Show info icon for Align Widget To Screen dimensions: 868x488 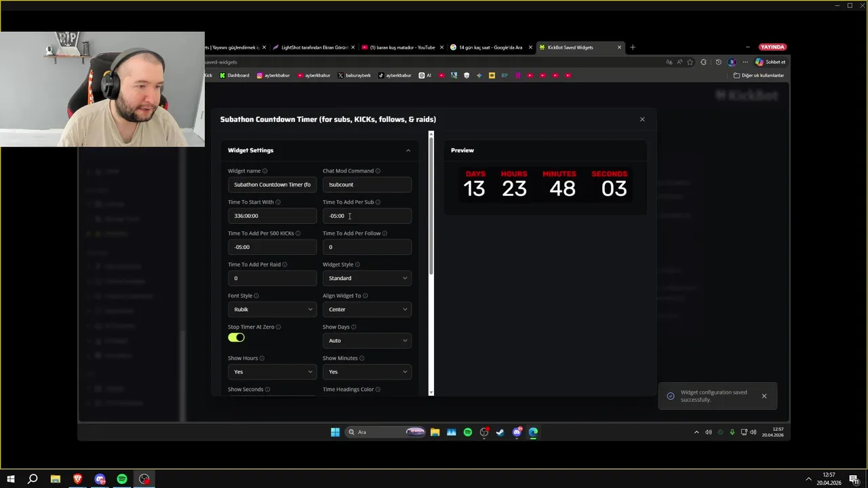tap(366, 296)
